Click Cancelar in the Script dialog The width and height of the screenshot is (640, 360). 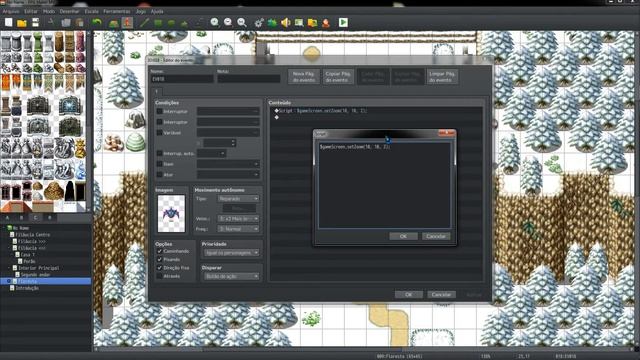pyautogui.click(x=436, y=236)
